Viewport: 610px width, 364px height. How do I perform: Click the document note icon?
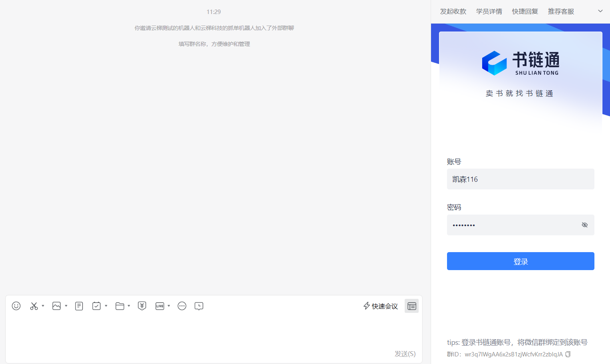79,306
